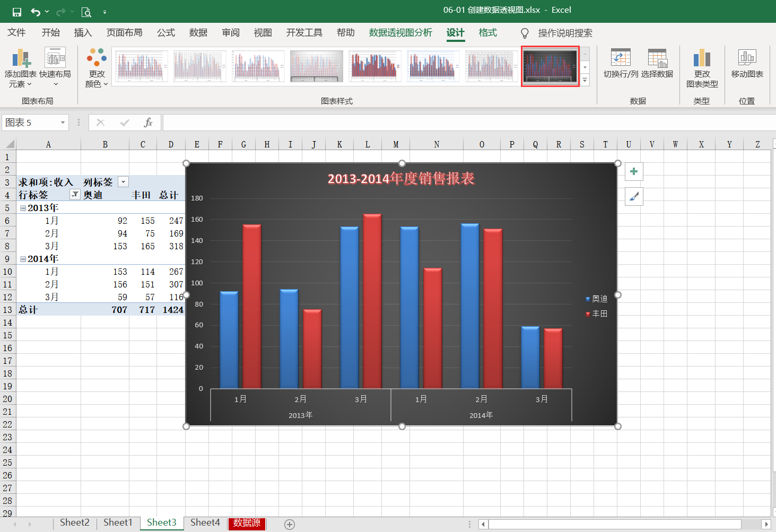Switch to the 帮助 ribbon tab
Viewport: 776px width, 532px height.
pos(346,33)
